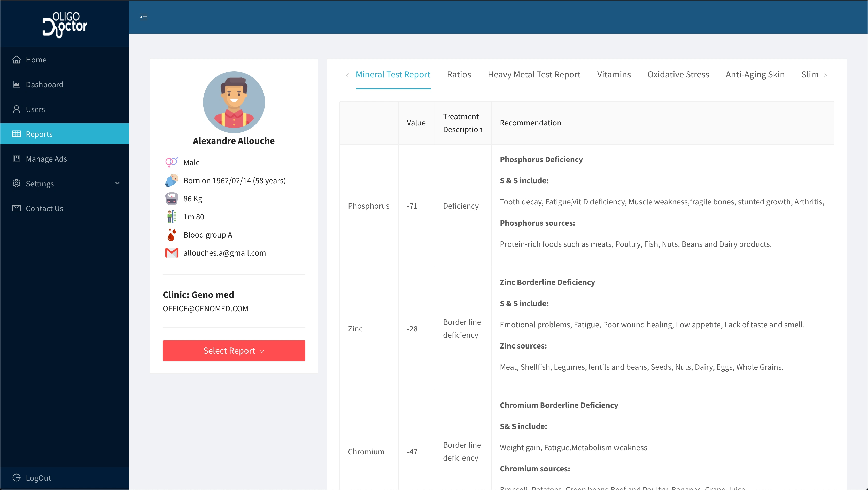Open the Heavy Metal Test Report tab
Screen dimensions: 868x490
534,74
